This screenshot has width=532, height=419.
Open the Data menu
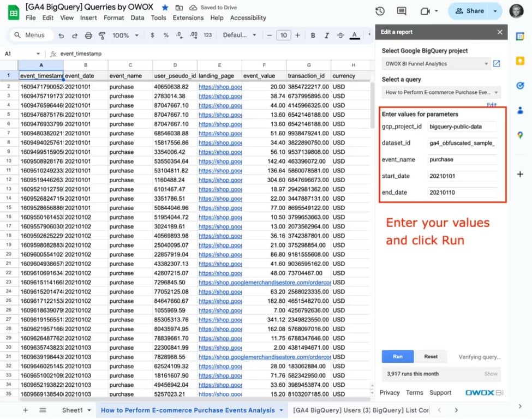(138, 18)
